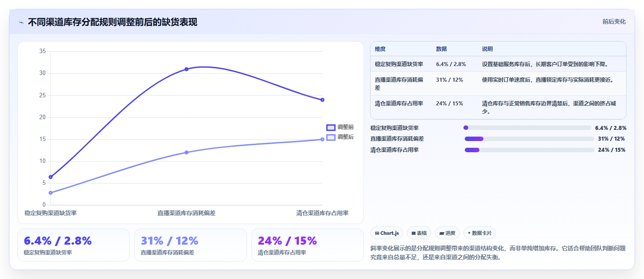644x279 pixels.
Task: Click the 调整前 point at 清仓渠道库存占用率
Action: [322, 100]
